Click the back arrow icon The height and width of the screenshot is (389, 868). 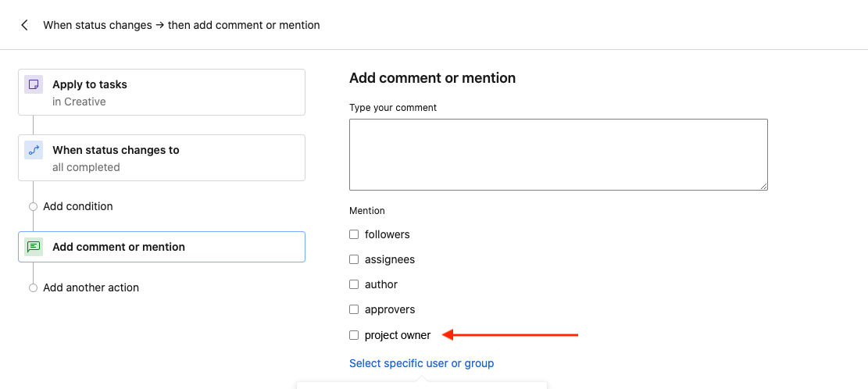[25, 25]
